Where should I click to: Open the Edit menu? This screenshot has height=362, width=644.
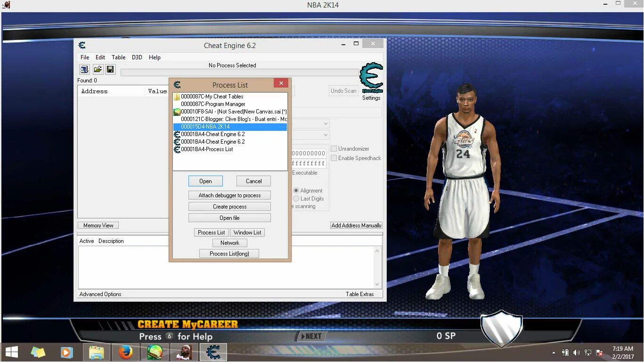(100, 57)
